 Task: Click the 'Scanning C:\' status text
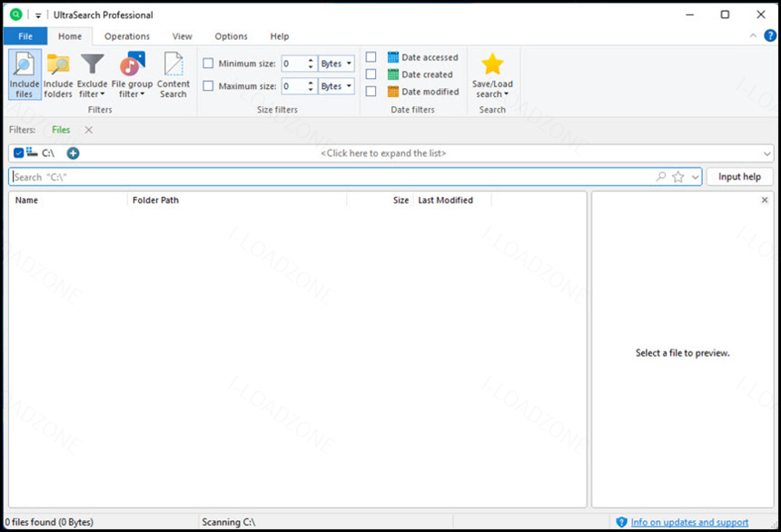pyautogui.click(x=229, y=522)
